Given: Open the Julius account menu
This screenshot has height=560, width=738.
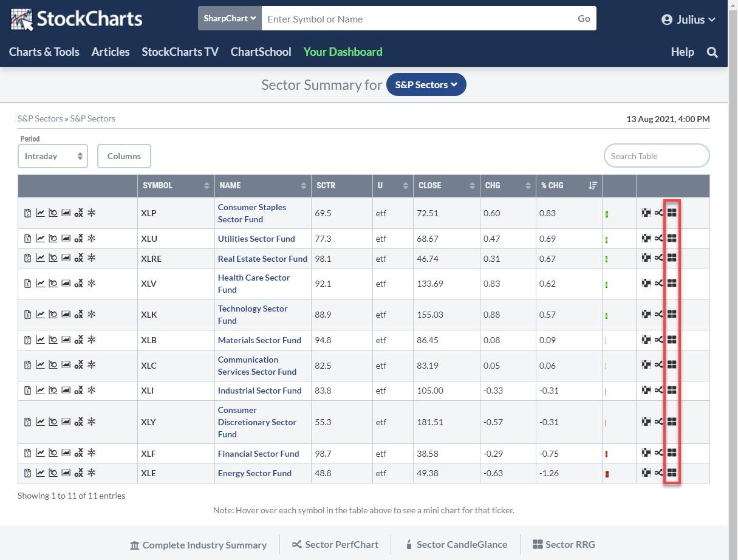Looking at the screenshot, I should click(x=688, y=19).
